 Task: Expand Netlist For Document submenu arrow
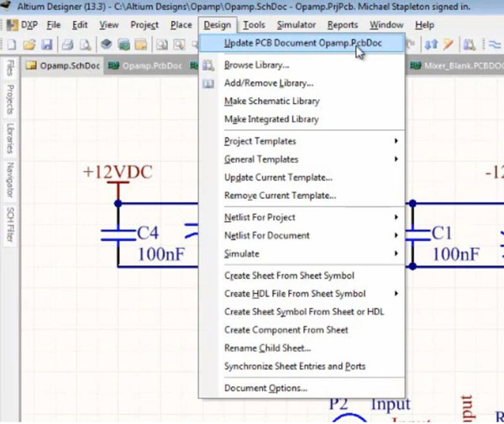396,235
